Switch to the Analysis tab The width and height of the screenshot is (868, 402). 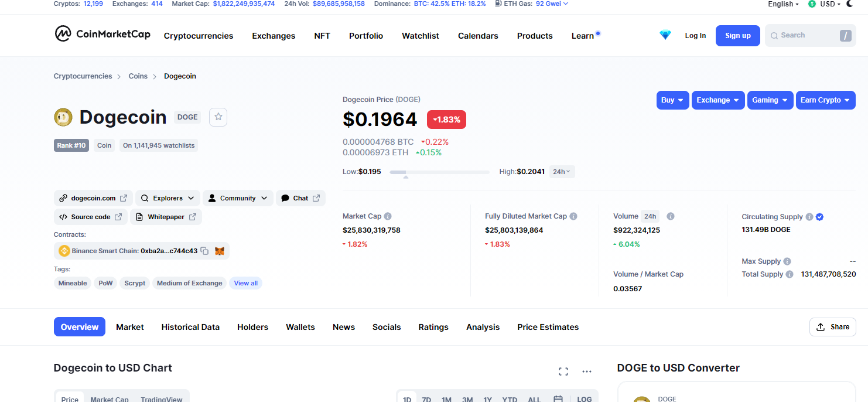coord(483,327)
